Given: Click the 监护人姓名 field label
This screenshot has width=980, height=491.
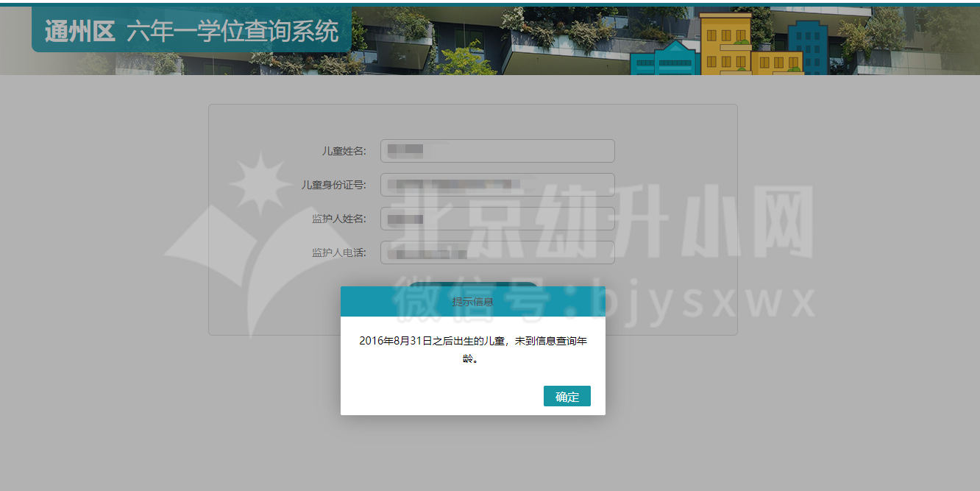Looking at the screenshot, I should point(338,219).
